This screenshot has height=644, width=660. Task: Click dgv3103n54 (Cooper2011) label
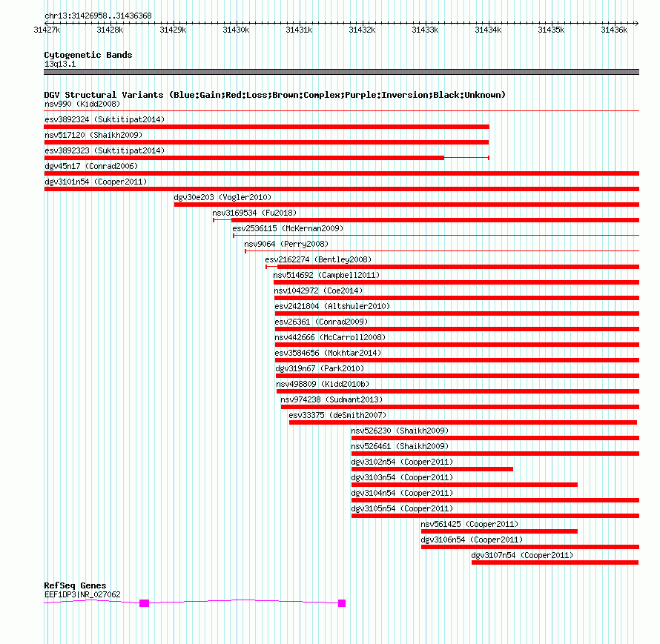point(402,477)
